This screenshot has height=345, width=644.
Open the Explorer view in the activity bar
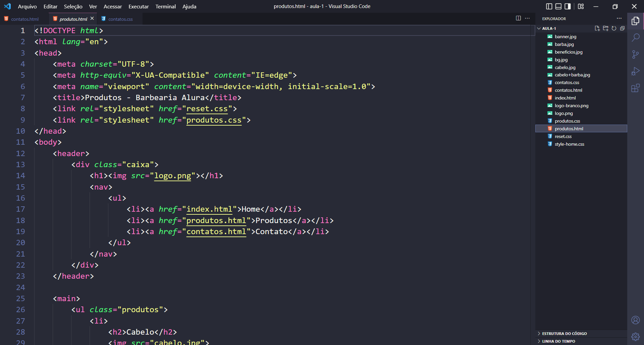(x=635, y=21)
